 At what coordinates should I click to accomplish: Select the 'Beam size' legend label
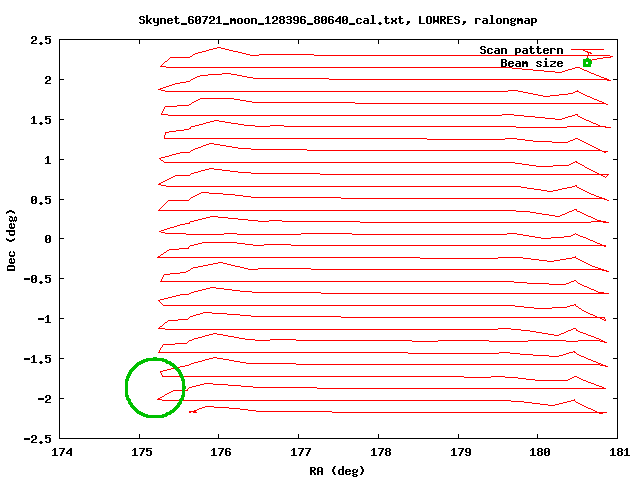point(531,63)
